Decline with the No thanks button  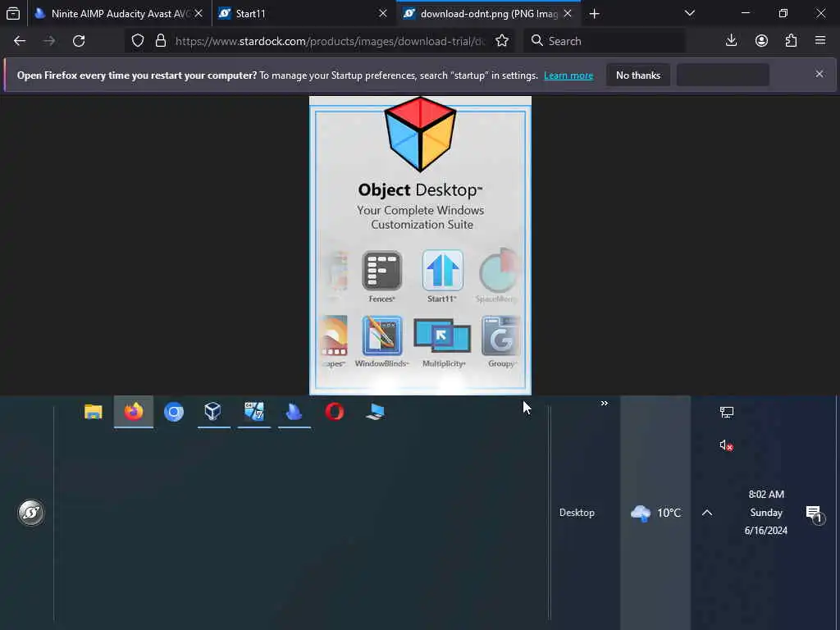(x=638, y=75)
